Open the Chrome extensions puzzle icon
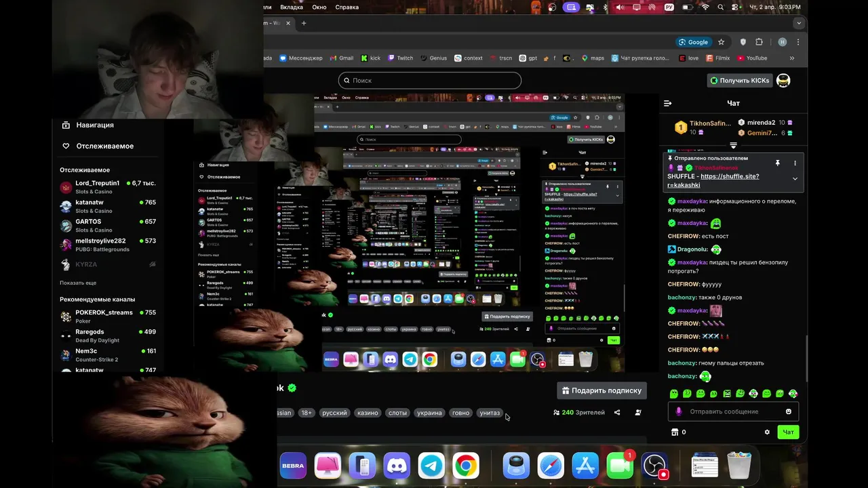Screen dimensions: 868x488 coord(759,42)
